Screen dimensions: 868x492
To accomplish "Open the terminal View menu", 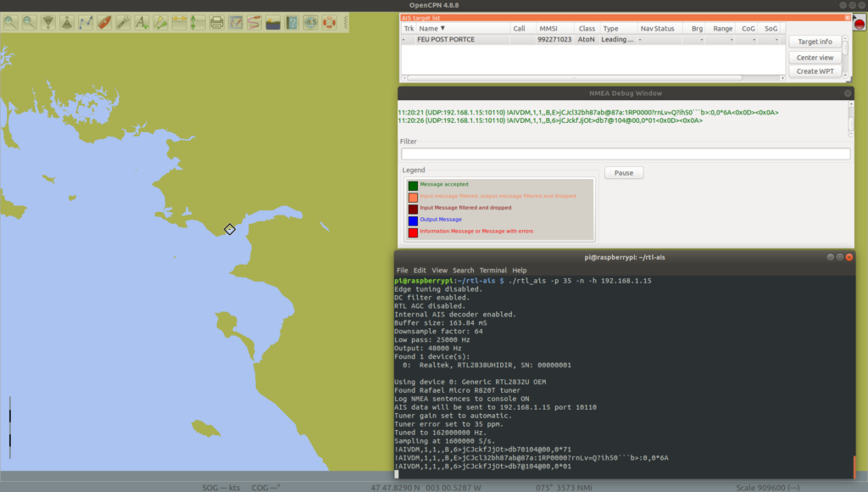I will (x=439, y=271).
